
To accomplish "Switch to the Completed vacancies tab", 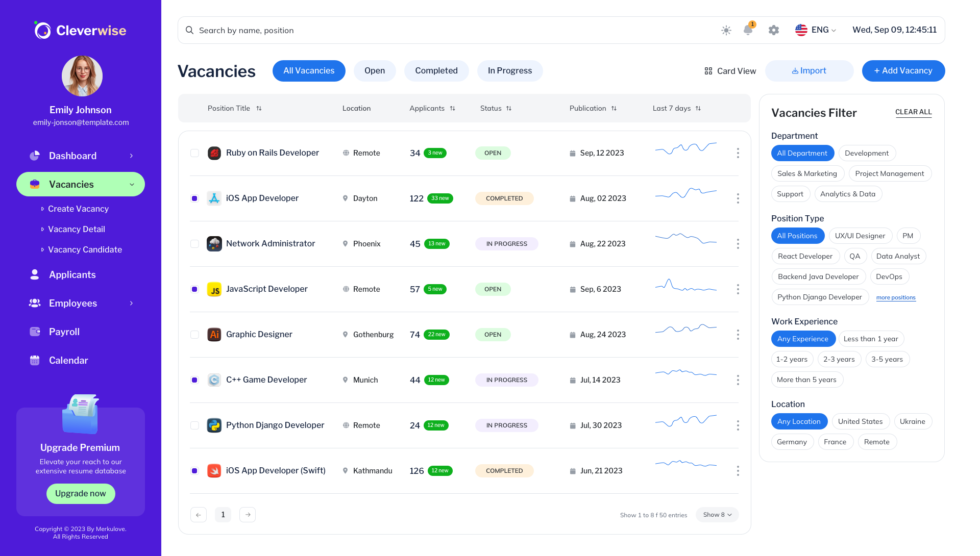I will tap(436, 71).
